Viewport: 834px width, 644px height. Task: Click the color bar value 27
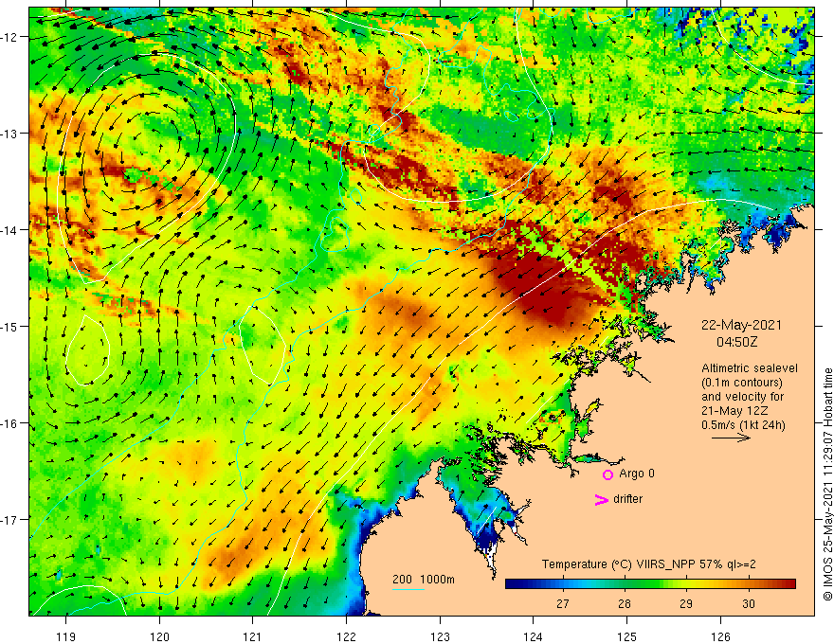pos(562,603)
